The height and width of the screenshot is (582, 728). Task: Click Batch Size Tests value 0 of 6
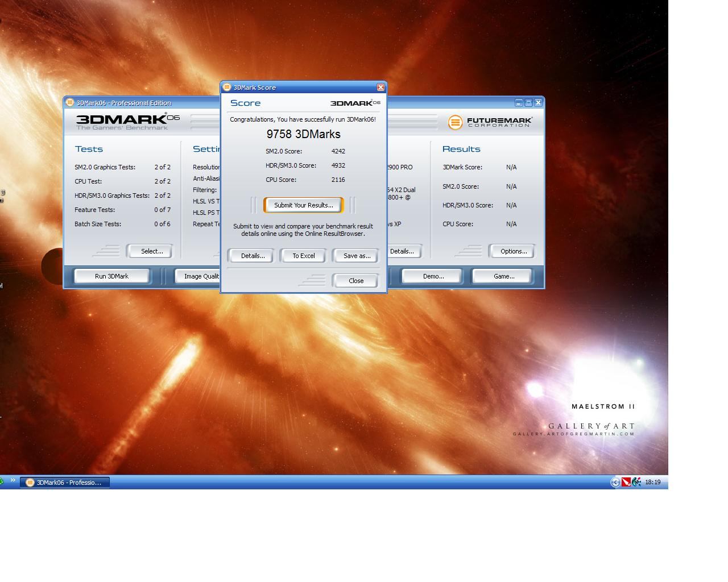(163, 224)
